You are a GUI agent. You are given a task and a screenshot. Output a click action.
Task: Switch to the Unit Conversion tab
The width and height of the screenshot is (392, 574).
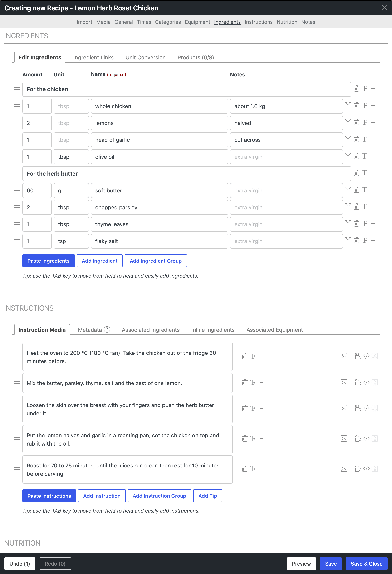pos(146,57)
